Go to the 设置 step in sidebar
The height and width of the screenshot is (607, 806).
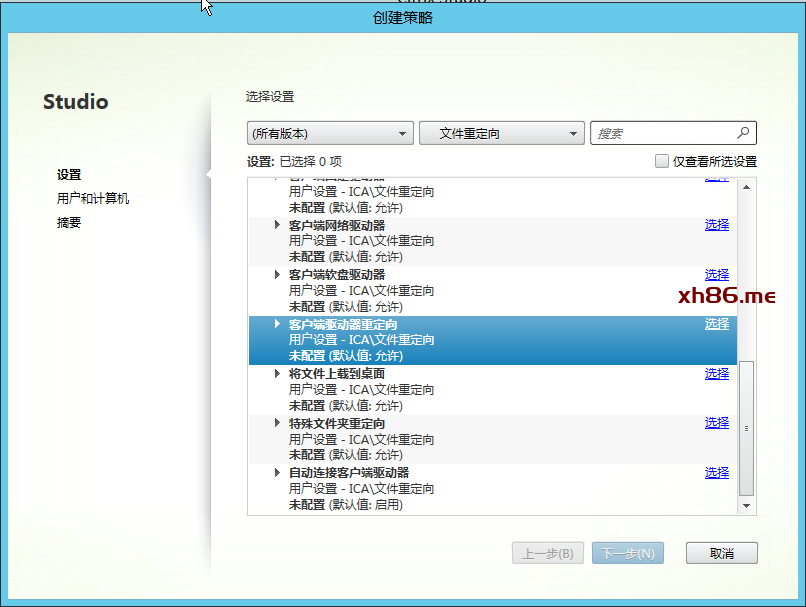pyautogui.click(x=69, y=175)
